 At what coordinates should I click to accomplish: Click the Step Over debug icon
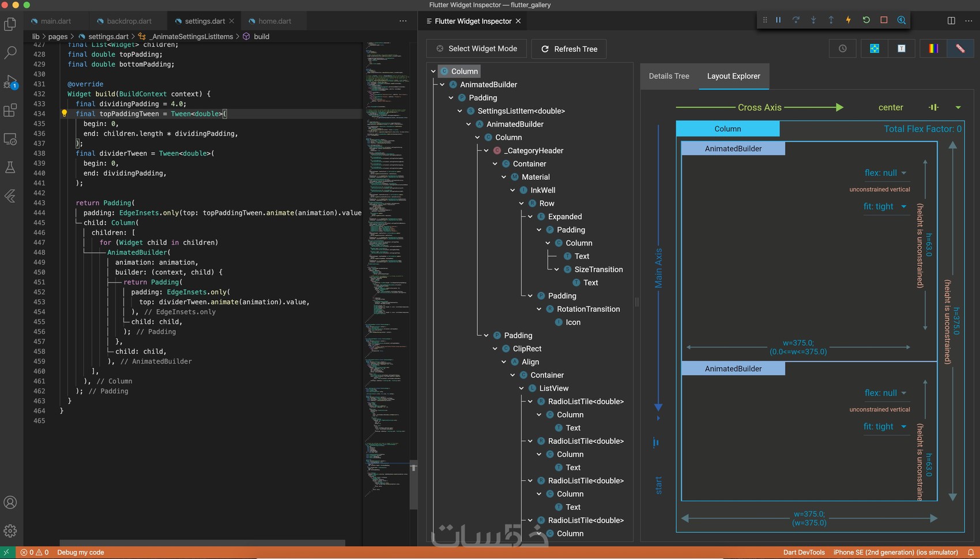796,20
